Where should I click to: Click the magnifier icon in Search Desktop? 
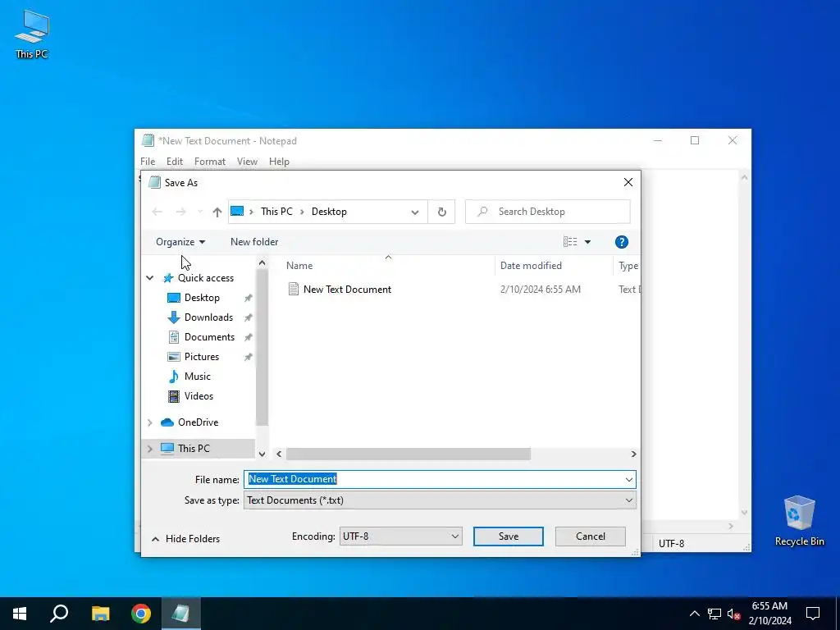click(x=482, y=212)
